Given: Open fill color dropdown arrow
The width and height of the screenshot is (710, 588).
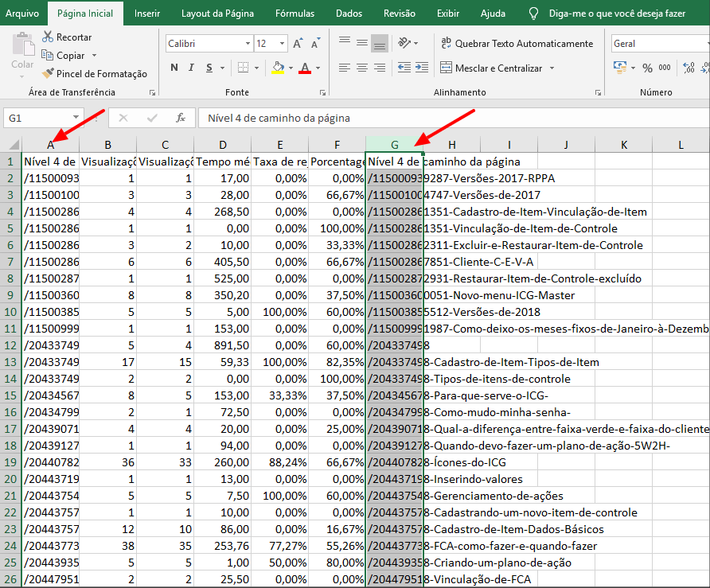Looking at the screenshot, I should (x=291, y=68).
